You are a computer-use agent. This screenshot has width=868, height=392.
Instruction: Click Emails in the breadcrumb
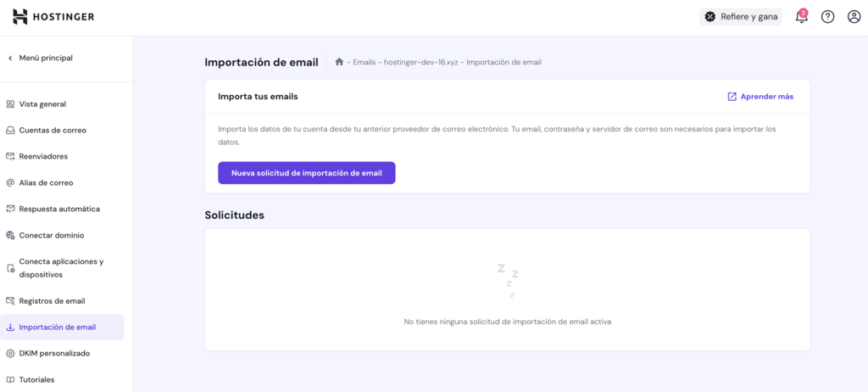pyautogui.click(x=364, y=62)
